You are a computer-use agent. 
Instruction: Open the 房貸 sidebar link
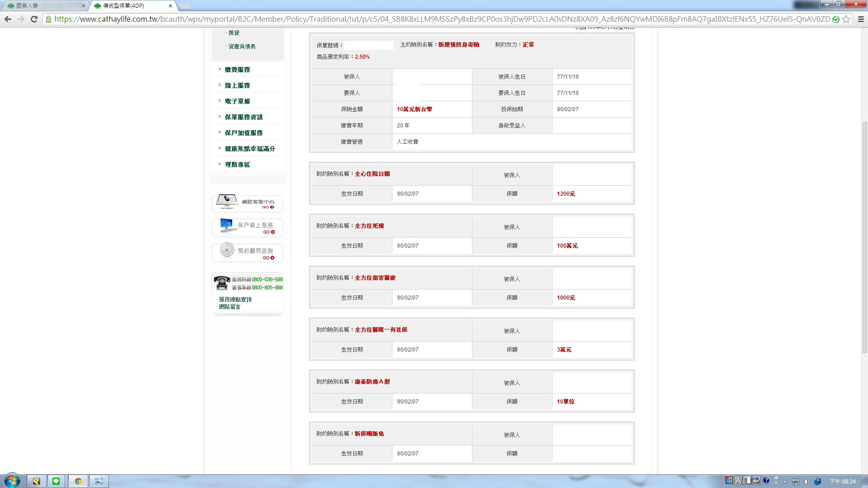[x=234, y=33]
